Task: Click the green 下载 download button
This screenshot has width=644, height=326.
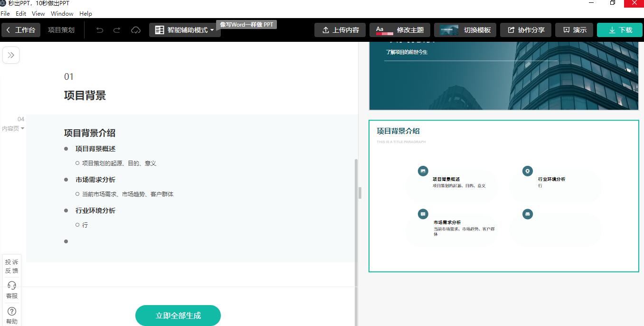Action: (619, 29)
